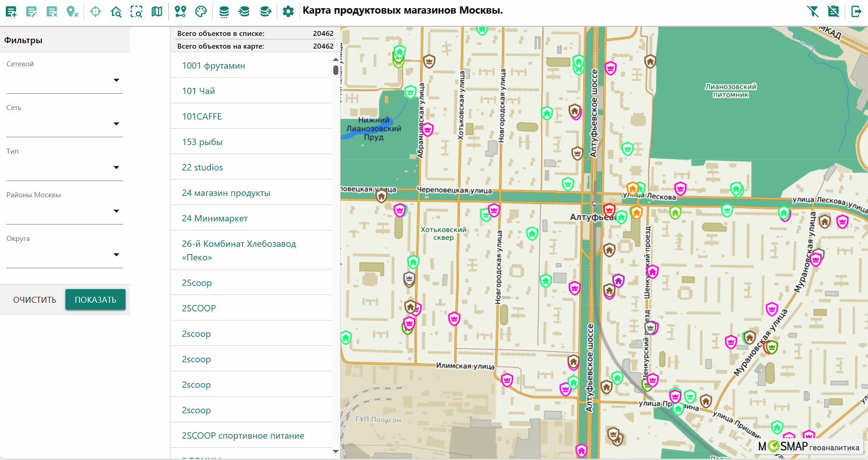This screenshot has height=460, width=868.
Task: Toggle the crossed-out filter icon
Action: (813, 11)
